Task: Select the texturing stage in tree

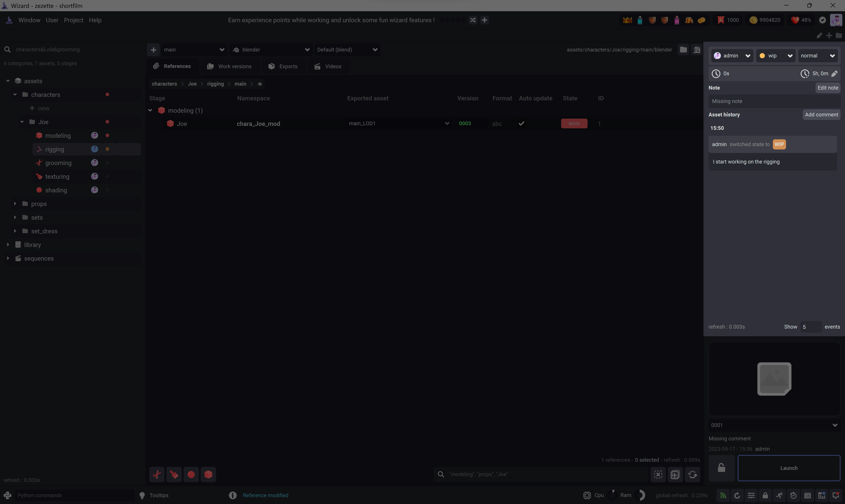Action: click(x=57, y=177)
